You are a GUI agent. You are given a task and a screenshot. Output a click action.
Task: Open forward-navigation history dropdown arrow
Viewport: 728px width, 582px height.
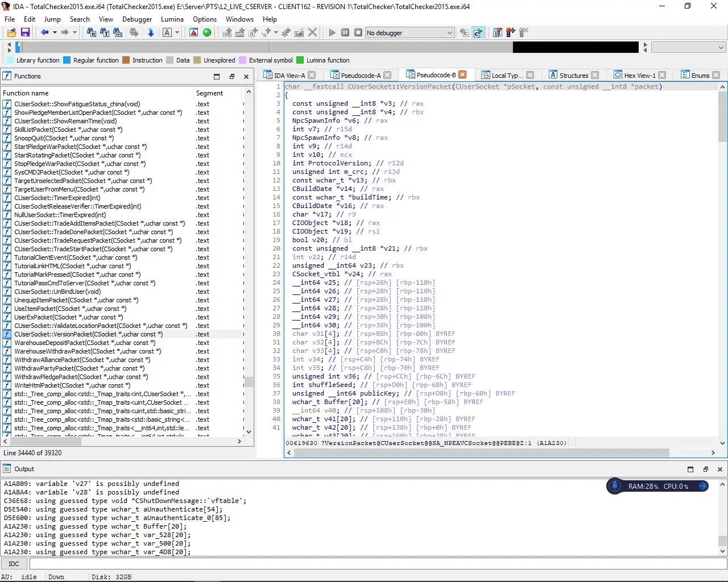click(x=75, y=32)
